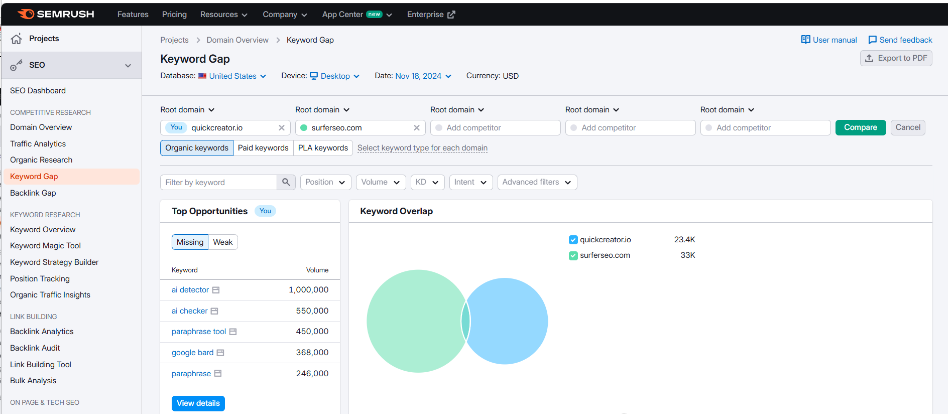Click the Send feedback chat icon
Screen dimensions: 948x414
tap(872, 40)
